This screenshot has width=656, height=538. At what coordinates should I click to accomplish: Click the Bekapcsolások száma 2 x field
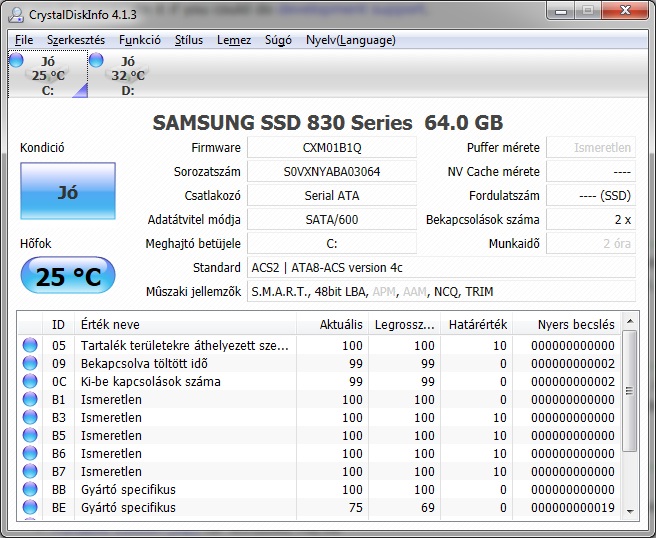pos(591,220)
